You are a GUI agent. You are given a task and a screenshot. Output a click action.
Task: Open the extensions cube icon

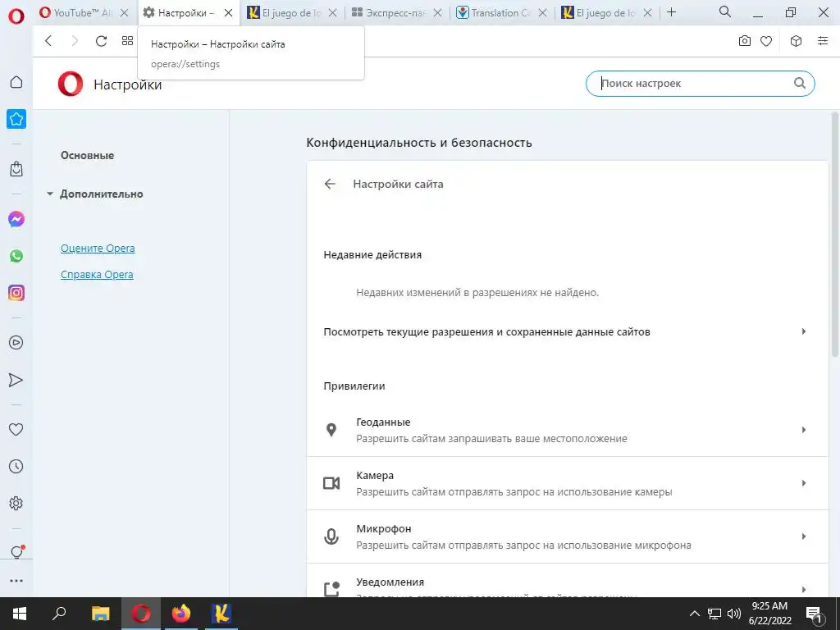tap(796, 41)
